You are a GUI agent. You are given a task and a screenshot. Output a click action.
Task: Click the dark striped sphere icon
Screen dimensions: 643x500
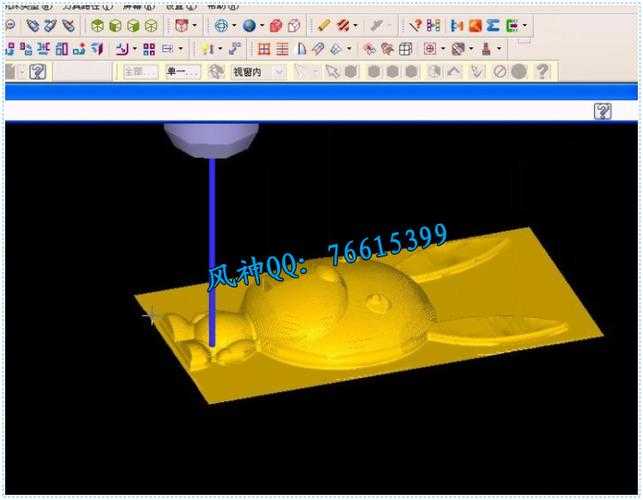[458, 49]
